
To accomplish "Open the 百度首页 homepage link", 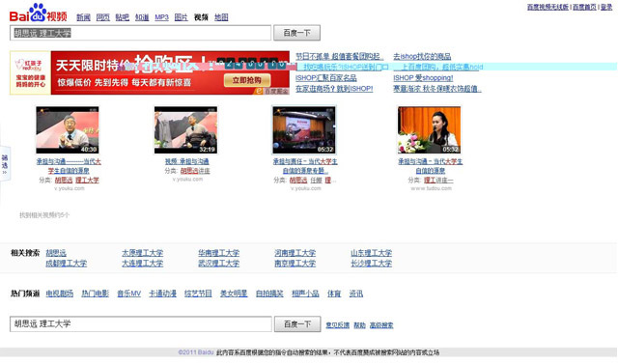I will click(x=584, y=7).
